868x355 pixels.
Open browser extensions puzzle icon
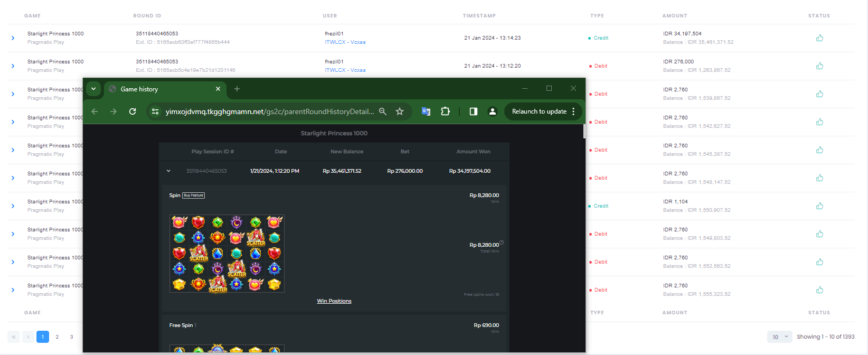(x=445, y=111)
